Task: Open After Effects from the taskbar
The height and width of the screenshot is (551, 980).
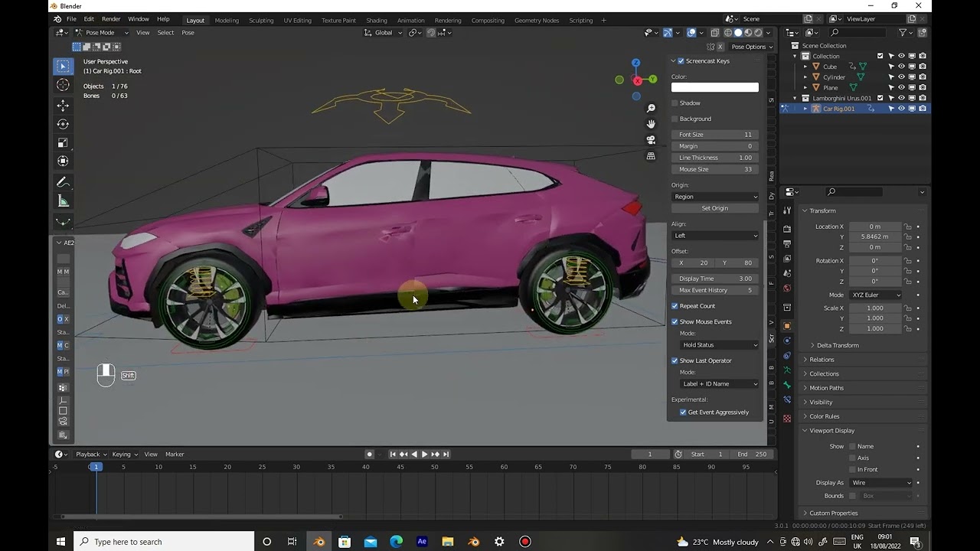Action: coord(422,542)
